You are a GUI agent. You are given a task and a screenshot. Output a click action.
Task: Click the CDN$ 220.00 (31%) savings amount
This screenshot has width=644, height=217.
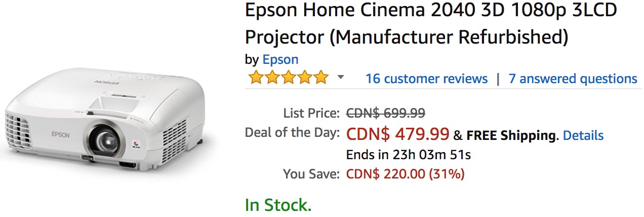[405, 174]
